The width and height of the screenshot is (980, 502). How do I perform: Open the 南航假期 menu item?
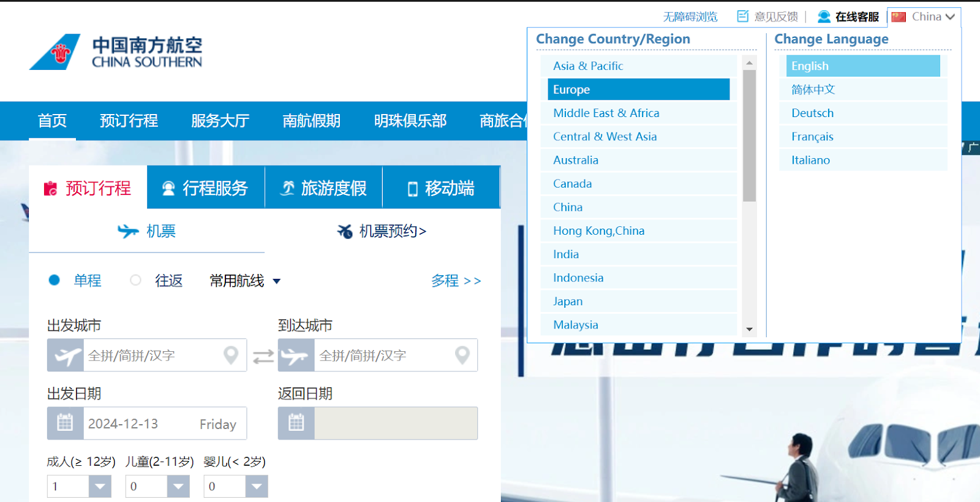[x=311, y=121]
